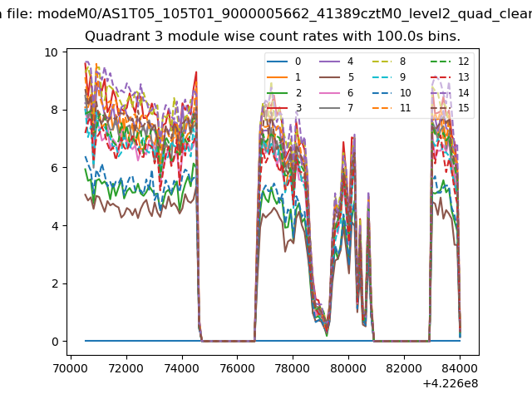
Task: Click legend label '0'
Action: pyautogui.click(x=298, y=62)
